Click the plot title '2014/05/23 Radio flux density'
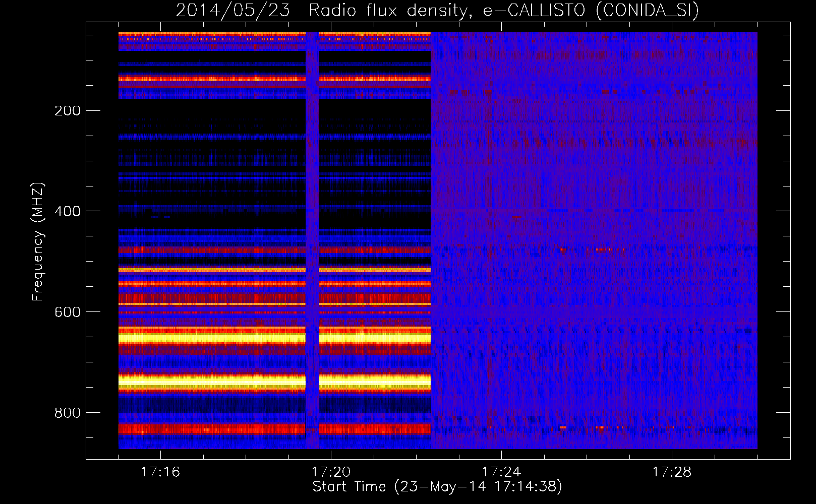The height and width of the screenshot is (504, 816). pyautogui.click(x=324, y=11)
